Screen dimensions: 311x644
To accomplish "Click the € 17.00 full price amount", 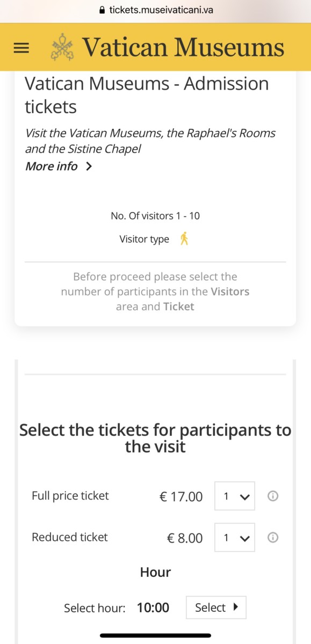I will [x=182, y=496].
